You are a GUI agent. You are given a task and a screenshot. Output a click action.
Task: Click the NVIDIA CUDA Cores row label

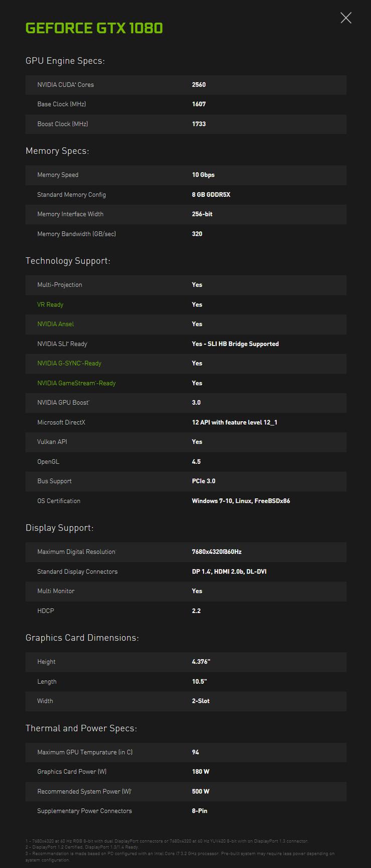point(66,85)
